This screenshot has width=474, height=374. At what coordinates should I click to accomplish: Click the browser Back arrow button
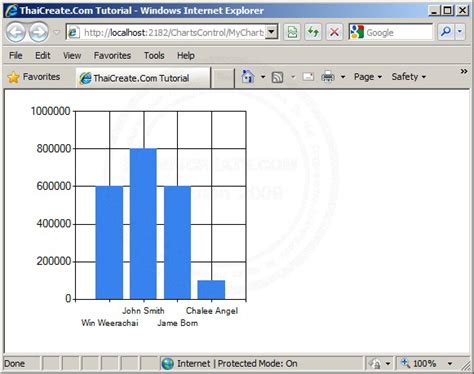(16, 32)
